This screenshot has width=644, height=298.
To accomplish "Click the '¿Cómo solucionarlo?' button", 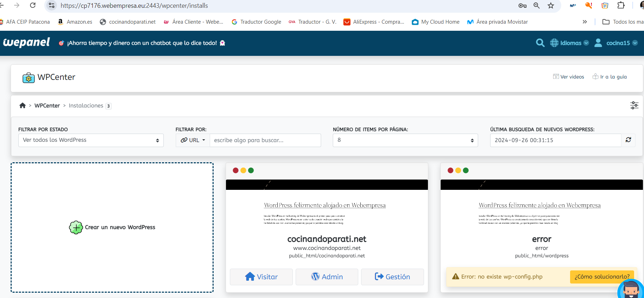I will click(x=602, y=276).
